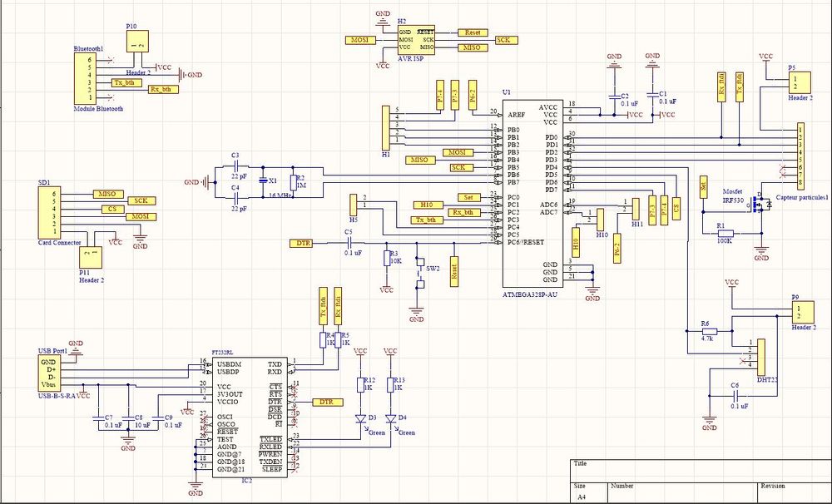Select the FT232RL IC2 chip body
This screenshot has width=832, height=504.
249,417
